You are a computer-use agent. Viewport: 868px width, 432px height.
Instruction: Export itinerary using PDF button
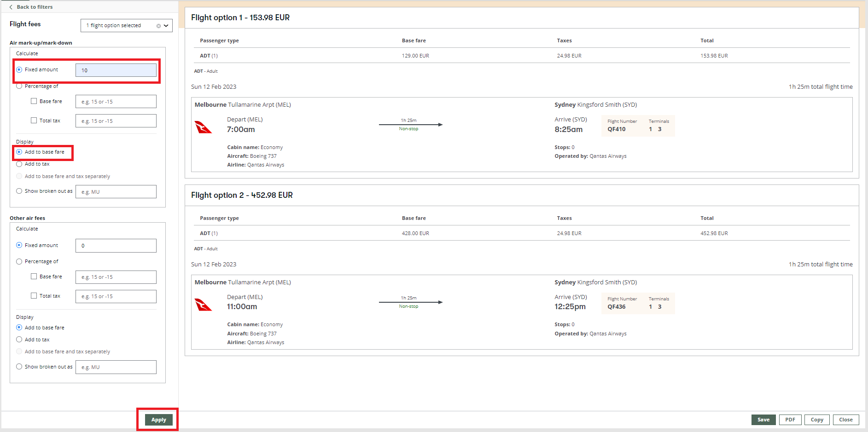(790, 420)
